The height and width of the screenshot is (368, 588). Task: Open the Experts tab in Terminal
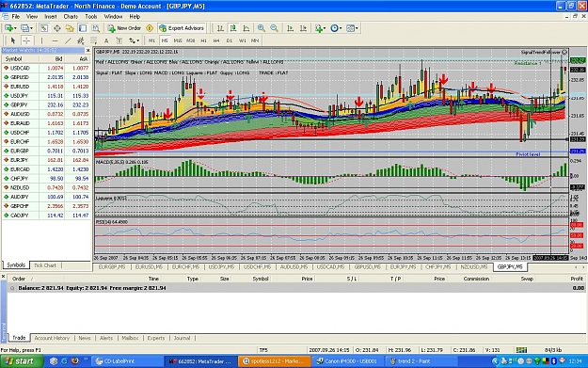click(156, 338)
